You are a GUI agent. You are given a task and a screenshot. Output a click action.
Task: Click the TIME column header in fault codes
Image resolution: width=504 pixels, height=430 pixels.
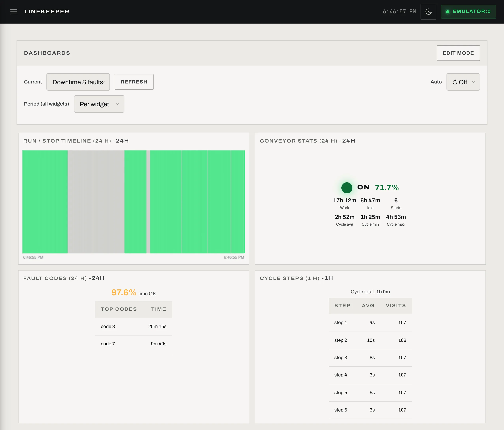159,309
